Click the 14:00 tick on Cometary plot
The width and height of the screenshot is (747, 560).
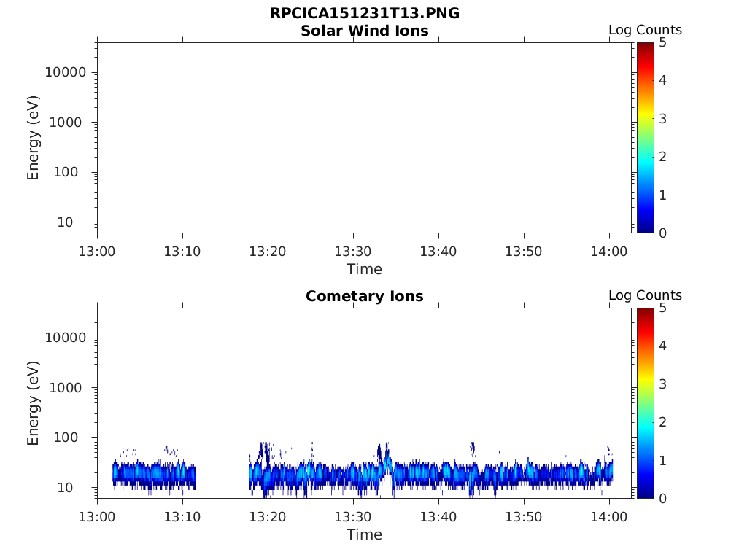coord(609,517)
